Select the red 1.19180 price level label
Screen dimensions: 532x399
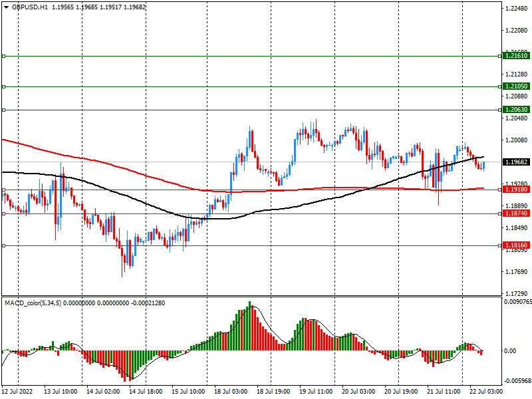tap(516, 190)
